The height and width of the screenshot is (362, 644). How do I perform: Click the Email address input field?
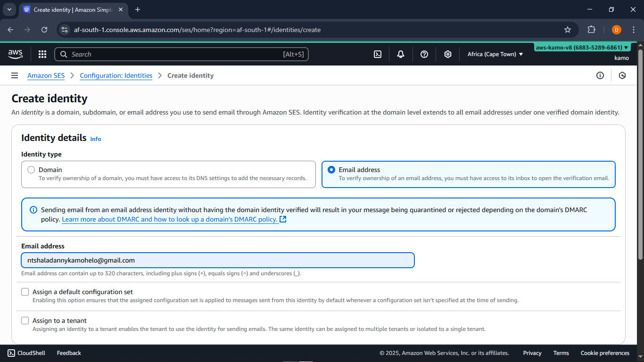point(218,260)
